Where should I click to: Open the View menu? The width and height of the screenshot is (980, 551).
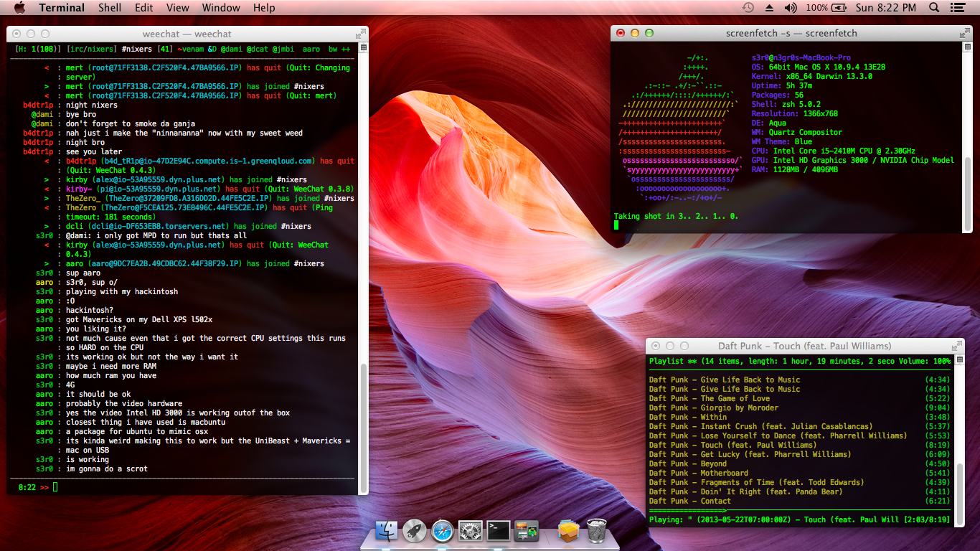coord(177,8)
